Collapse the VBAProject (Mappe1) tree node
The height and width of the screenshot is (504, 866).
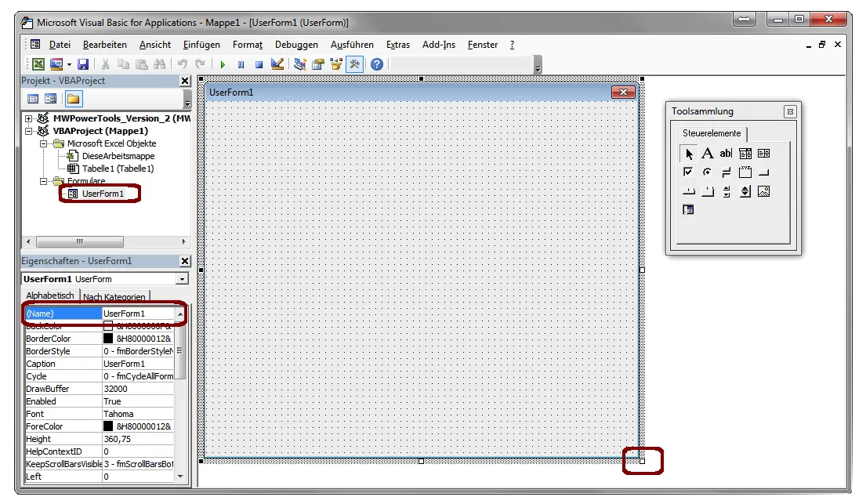(29, 131)
